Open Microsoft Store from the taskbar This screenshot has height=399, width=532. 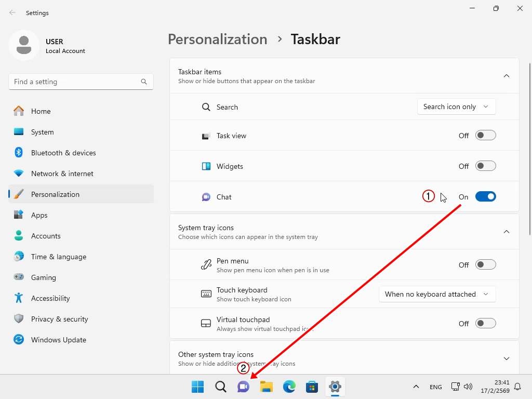coord(312,387)
